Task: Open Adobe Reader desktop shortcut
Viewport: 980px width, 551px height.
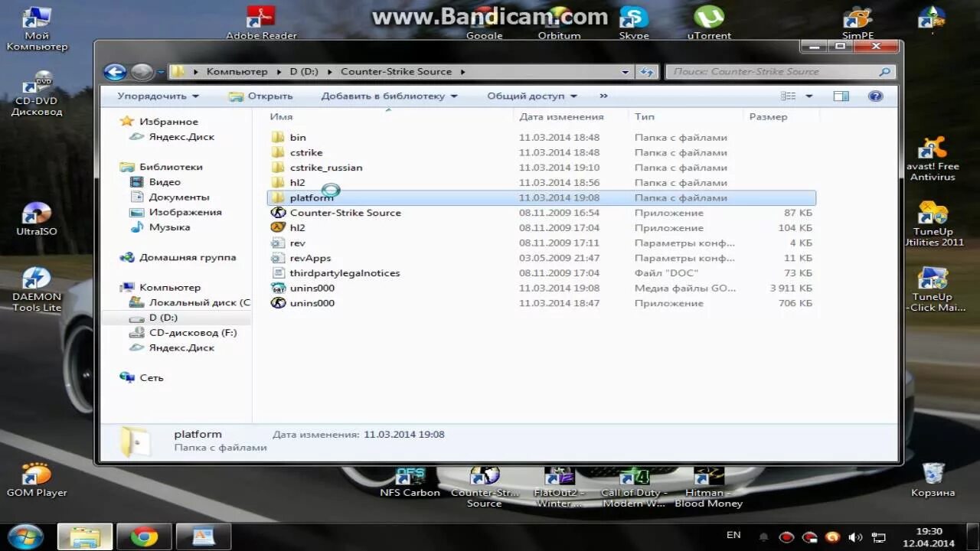Action: (261, 23)
